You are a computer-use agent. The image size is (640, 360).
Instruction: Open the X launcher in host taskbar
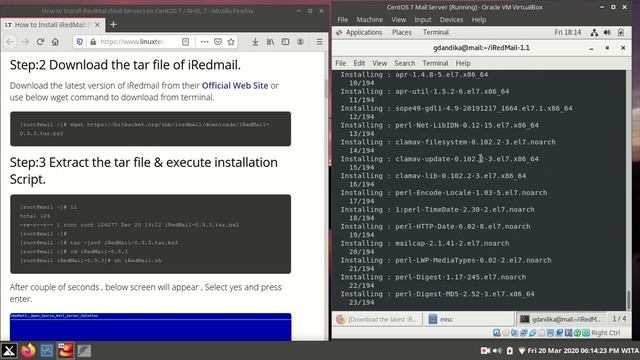[9, 351]
